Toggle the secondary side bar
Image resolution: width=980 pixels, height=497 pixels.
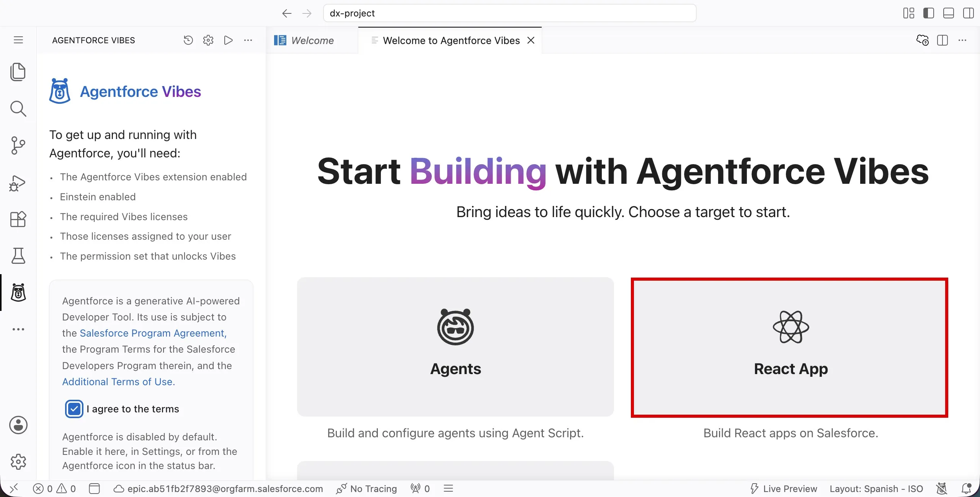[x=969, y=13]
